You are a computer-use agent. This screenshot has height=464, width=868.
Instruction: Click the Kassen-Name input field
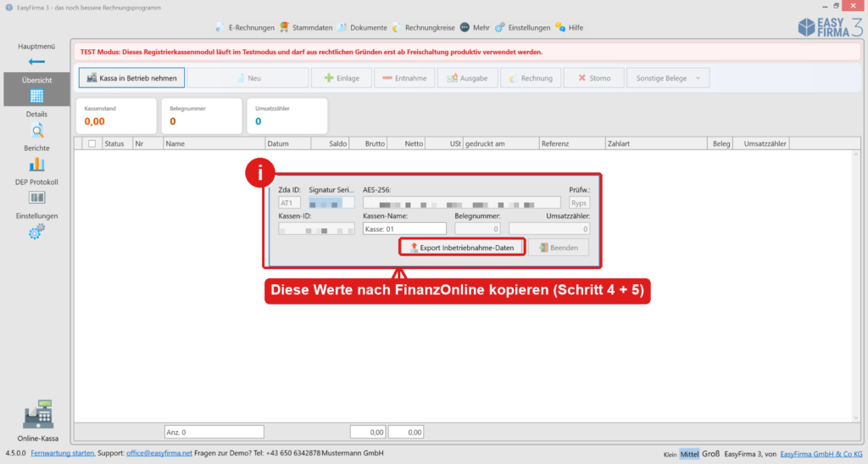click(x=404, y=229)
